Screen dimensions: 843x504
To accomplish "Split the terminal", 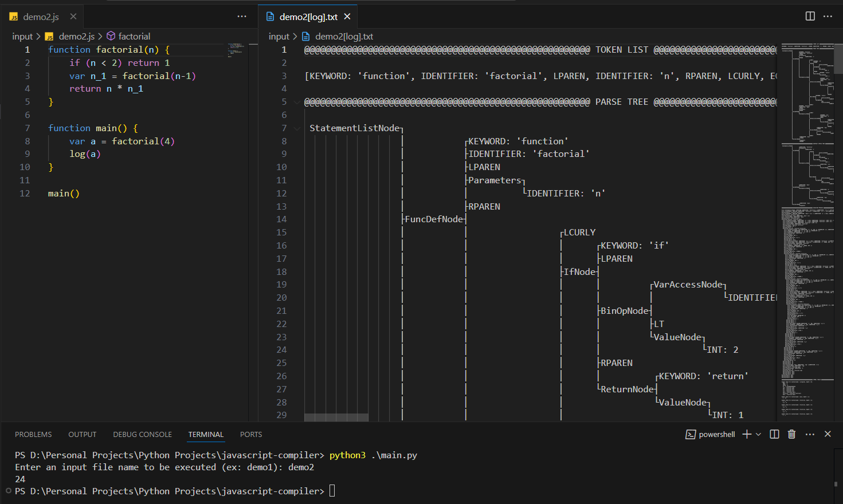I will (x=775, y=434).
